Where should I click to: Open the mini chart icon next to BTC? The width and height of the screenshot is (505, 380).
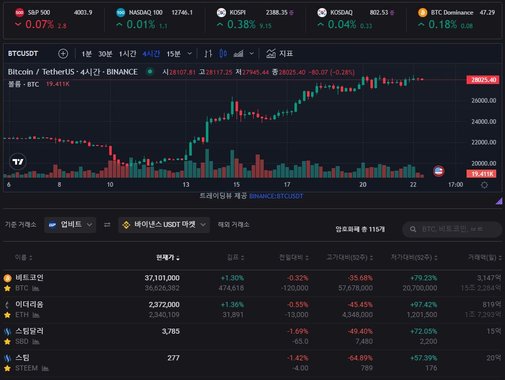[x=36, y=288]
